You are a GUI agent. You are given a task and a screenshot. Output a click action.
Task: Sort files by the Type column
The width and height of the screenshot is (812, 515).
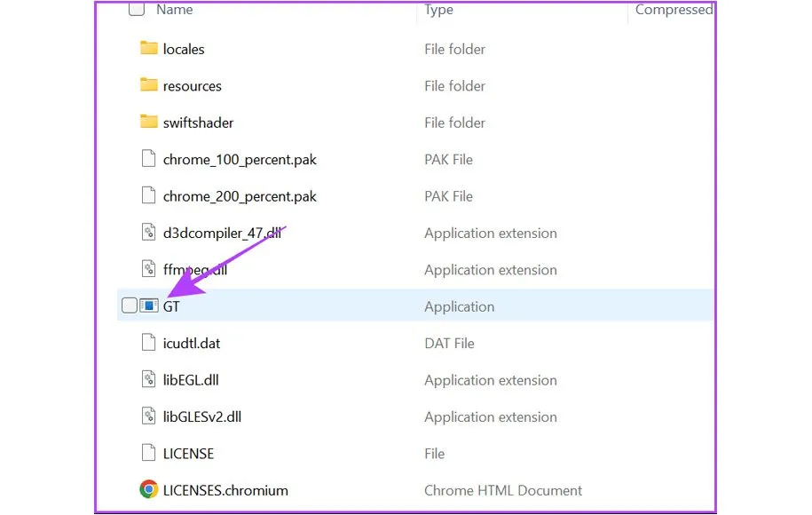pos(439,10)
